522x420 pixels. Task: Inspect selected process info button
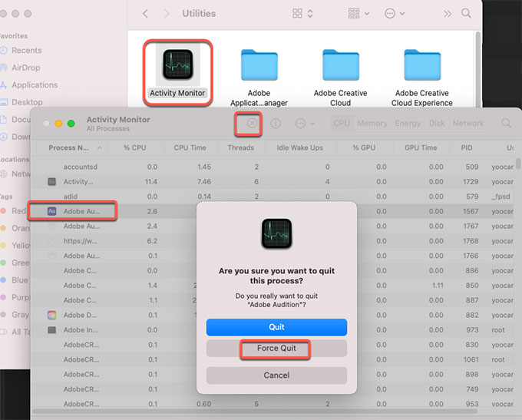276,124
